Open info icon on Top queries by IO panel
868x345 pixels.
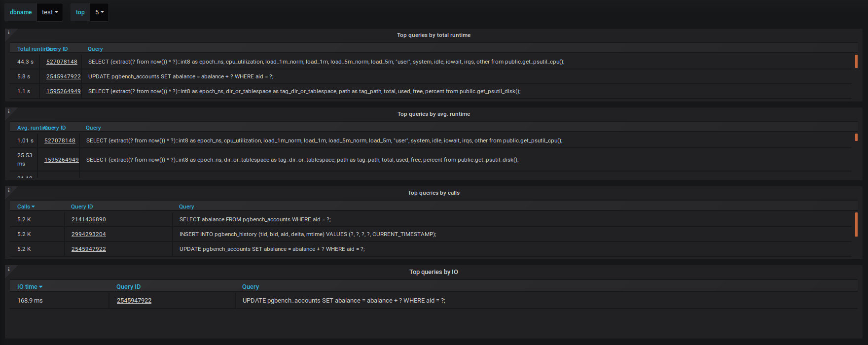click(8, 269)
